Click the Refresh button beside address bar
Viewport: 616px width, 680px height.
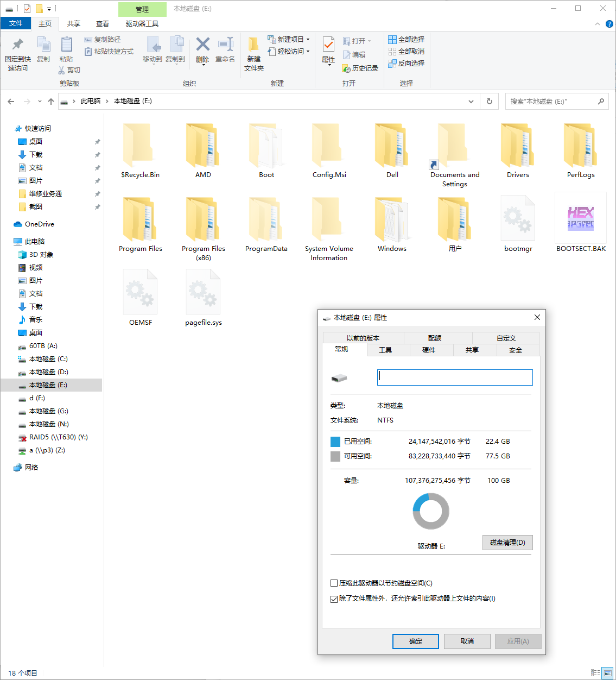pyautogui.click(x=490, y=102)
